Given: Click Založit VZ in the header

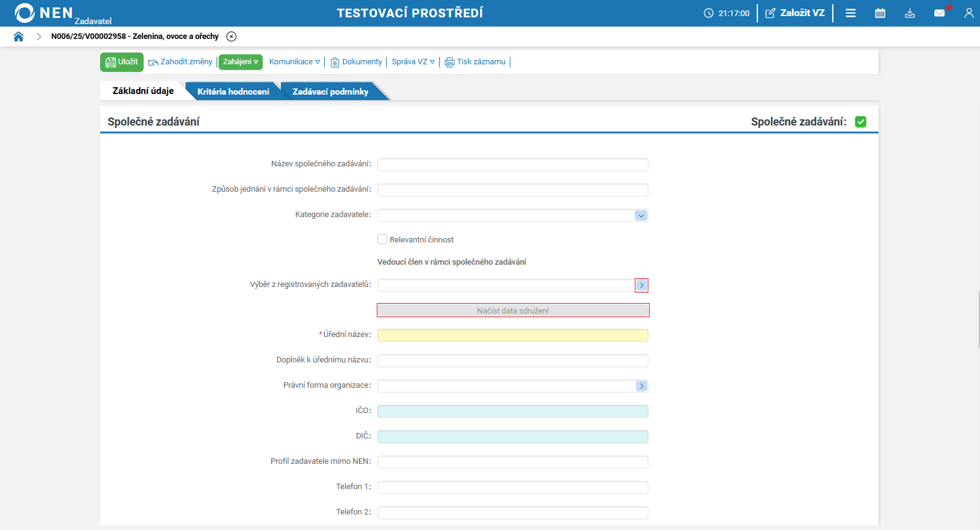Looking at the screenshot, I should click(x=795, y=13).
